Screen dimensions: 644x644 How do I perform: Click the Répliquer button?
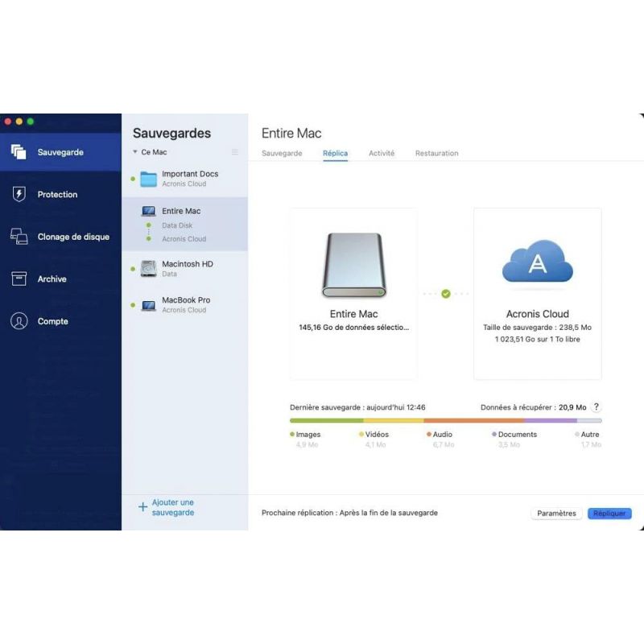point(609,514)
